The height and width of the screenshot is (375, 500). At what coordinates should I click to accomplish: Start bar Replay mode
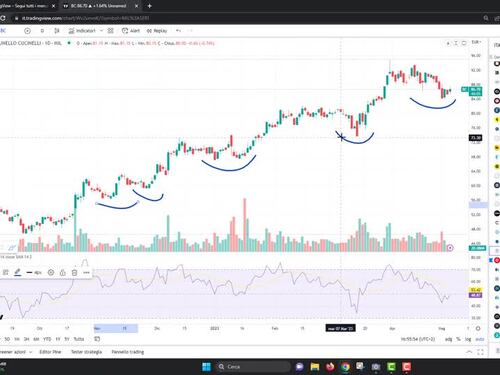click(x=157, y=31)
